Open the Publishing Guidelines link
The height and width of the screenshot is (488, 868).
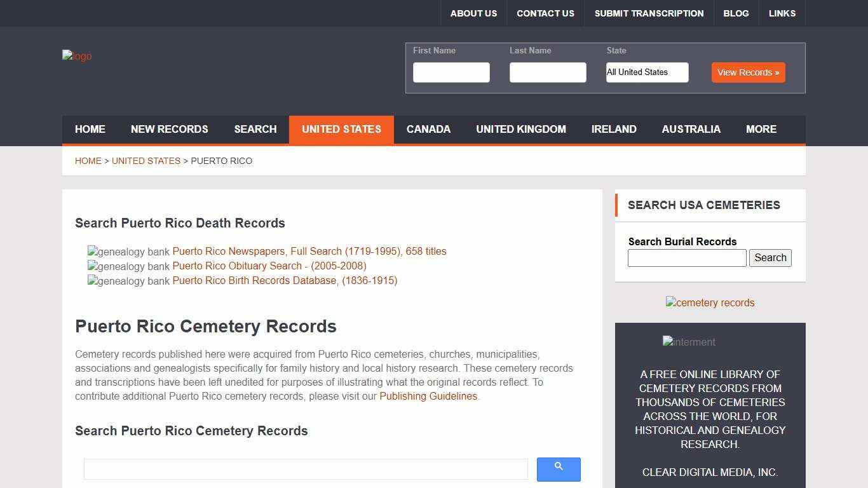(x=428, y=396)
